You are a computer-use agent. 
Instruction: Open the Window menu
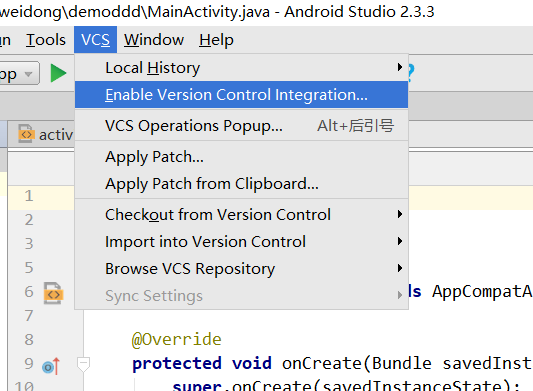(154, 40)
